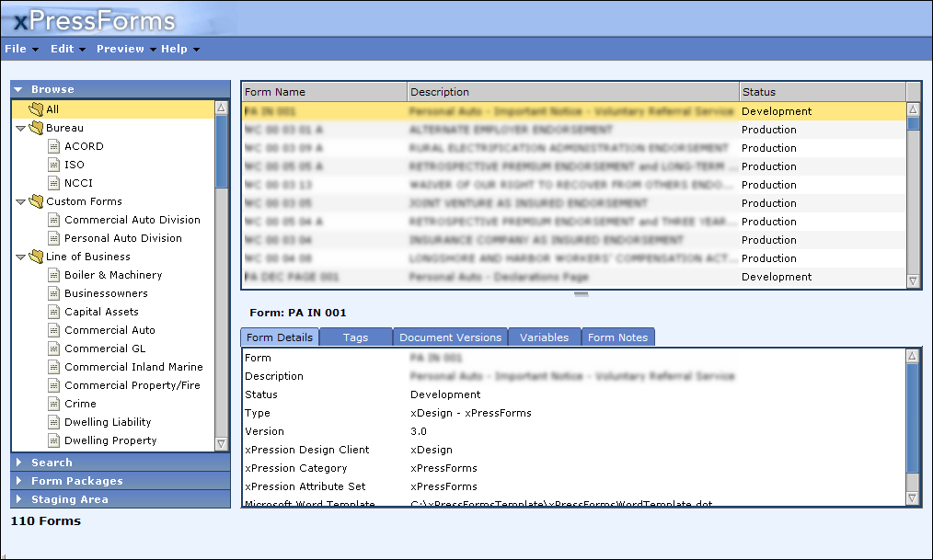Click the Custom Forms folder icon
The height and width of the screenshot is (560, 933).
point(37,201)
